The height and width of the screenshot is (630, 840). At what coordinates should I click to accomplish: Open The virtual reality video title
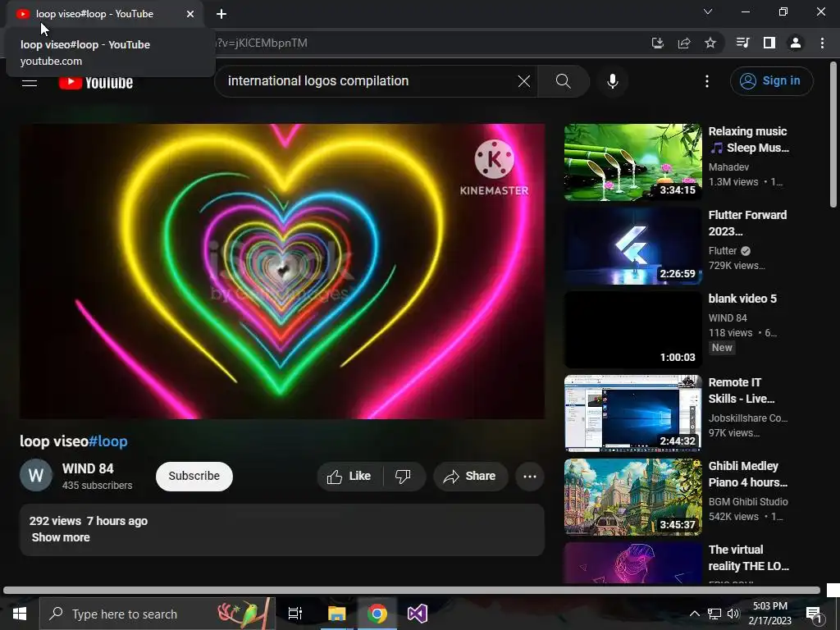click(x=748, y=558)
